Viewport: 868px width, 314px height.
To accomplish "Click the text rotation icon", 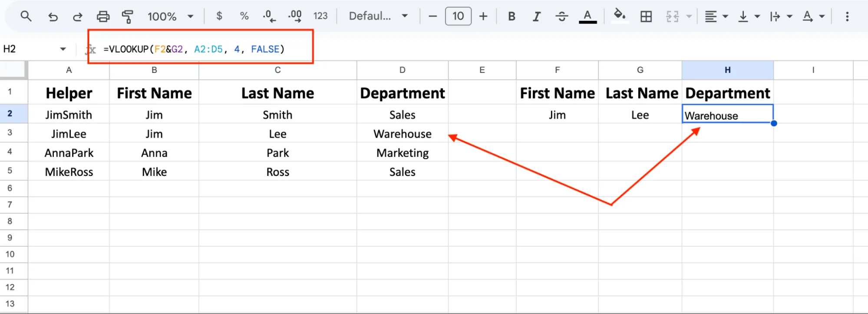I will click(x=808, y=17).
